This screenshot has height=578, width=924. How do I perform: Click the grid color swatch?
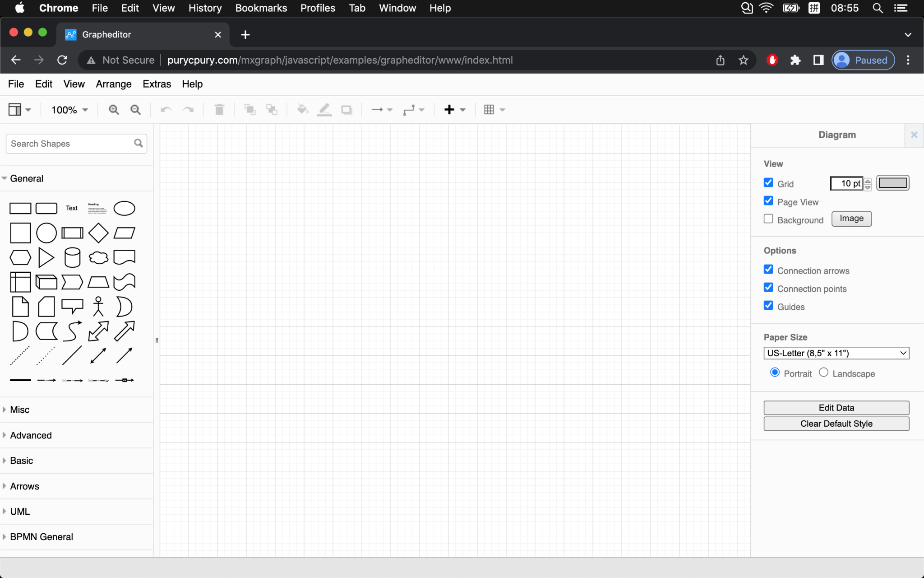coord(893,182)
